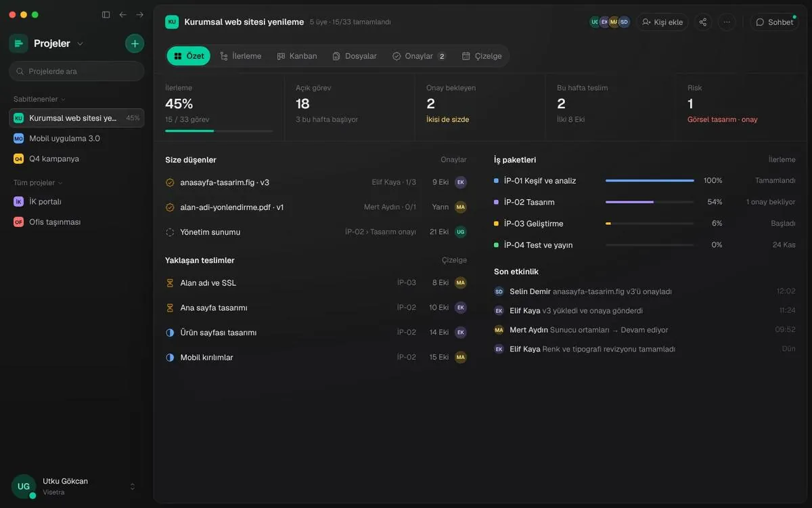Open the Sohbet chat button
The height and width of the screenshot is (508, 812).
(774, 22)
